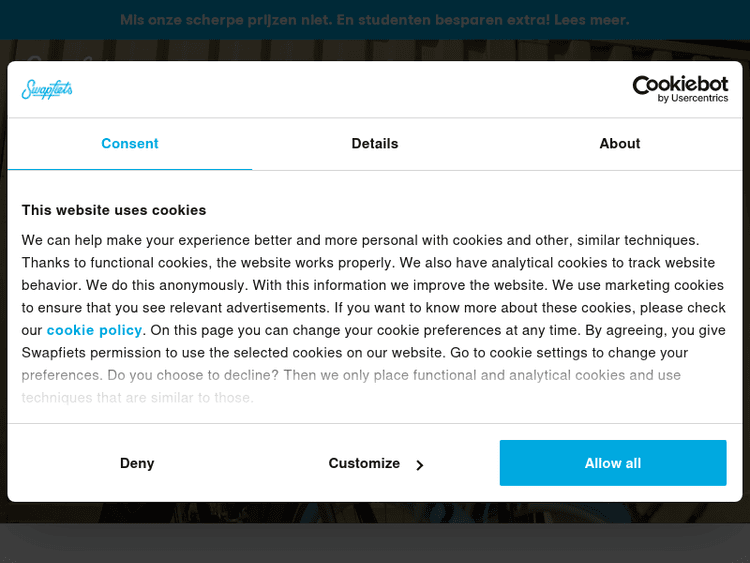This screenshot has width=750, height=563.
Task: Open the Details tab
Action: (x=375, y=144)
